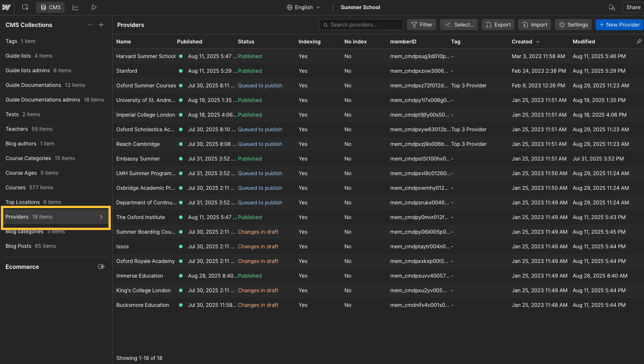Open the Bucksmore Education row
Image resolution: width=644 pixels, height=364 pixels.
click(x=378, y=305)
